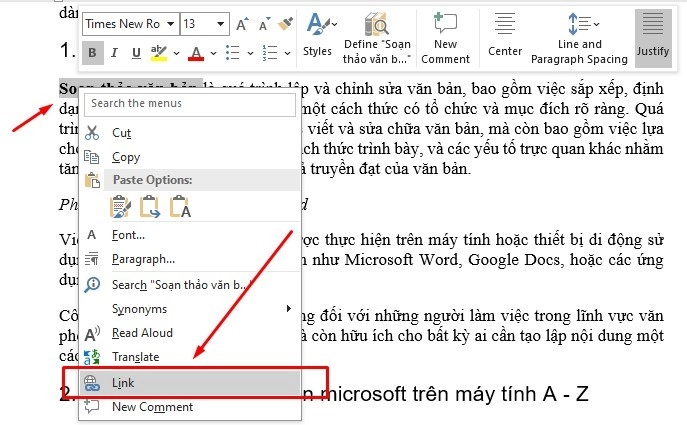Apply numbered list formatting

[270, 53]
